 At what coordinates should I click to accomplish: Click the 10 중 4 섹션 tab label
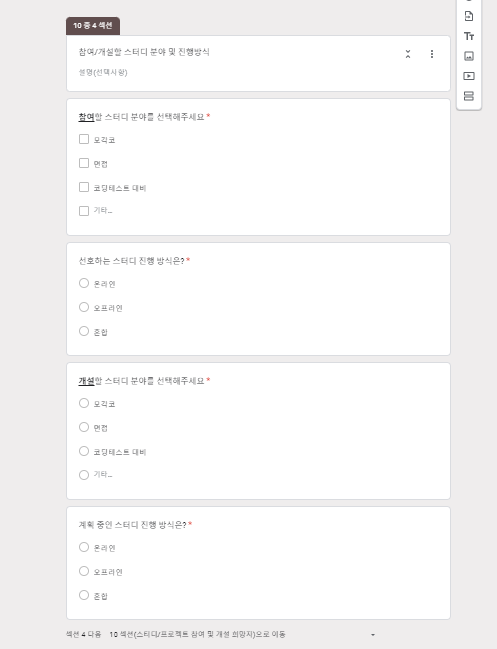click(x=93, y=26)
